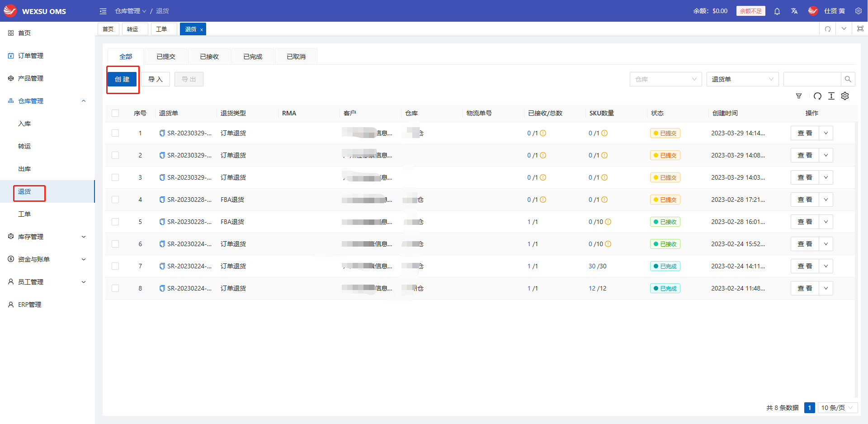Open the 退货单 search type dropdown
The height and width of the screenshot is (424, 868).
[x=742, y=79]
